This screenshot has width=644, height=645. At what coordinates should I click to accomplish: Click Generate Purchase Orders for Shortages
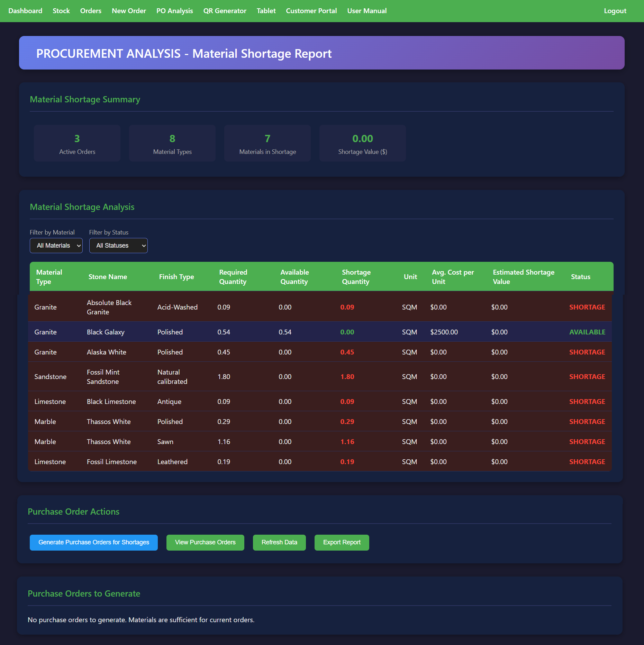[94, 542]
